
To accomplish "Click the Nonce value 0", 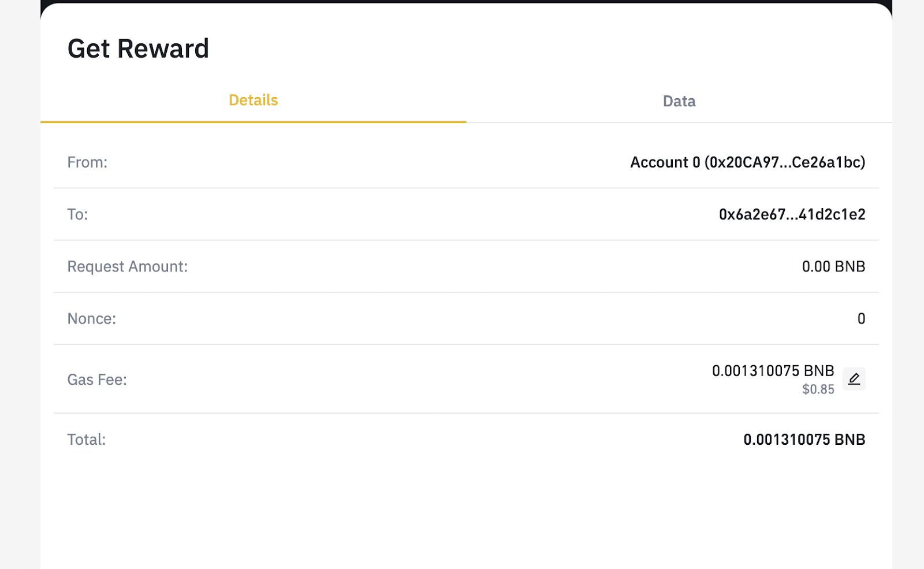I will (x=861, y=319).
